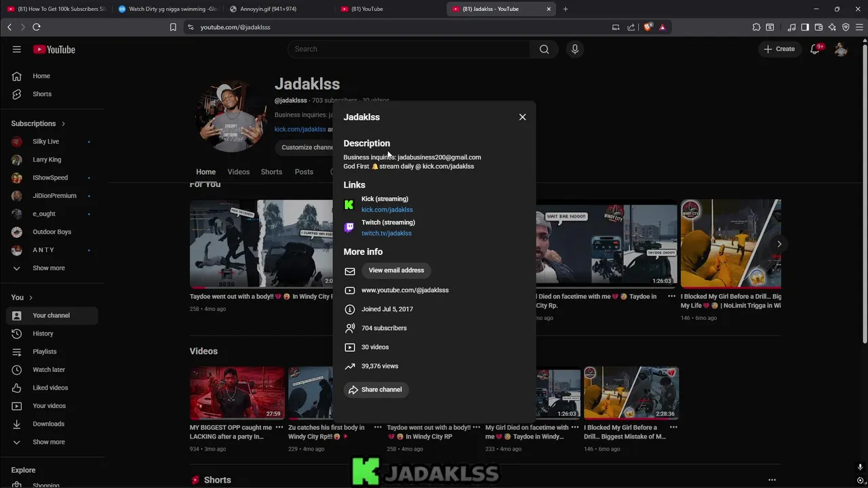The width and height of the screenshot is (868, 488).
Task: Click the Jadaklss channel avatar
Action: (231, 117)
